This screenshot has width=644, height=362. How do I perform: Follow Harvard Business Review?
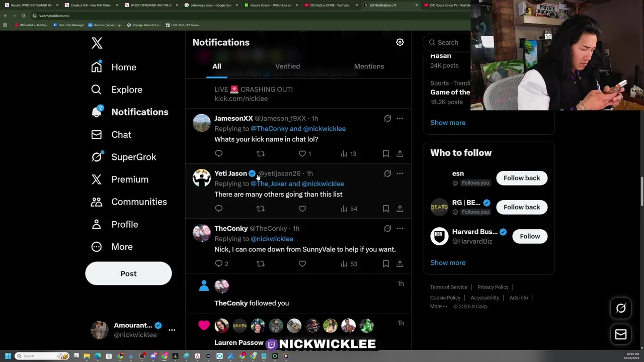coord(530,236)
